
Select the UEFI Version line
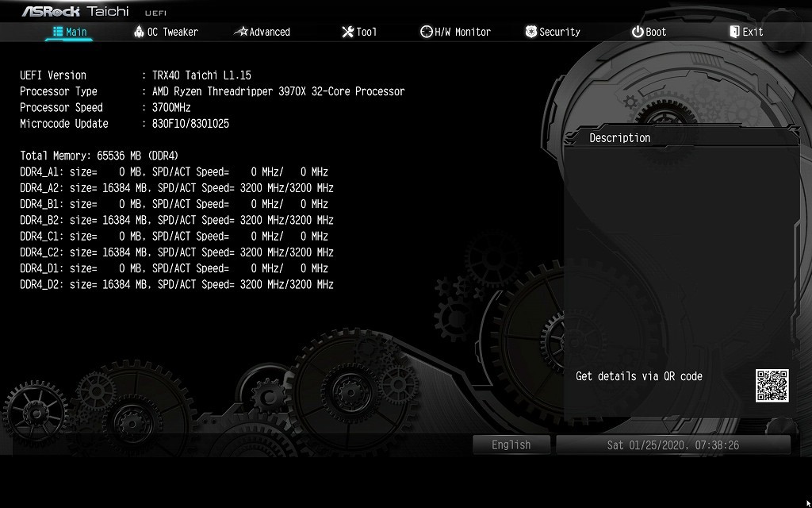point(135,75)
